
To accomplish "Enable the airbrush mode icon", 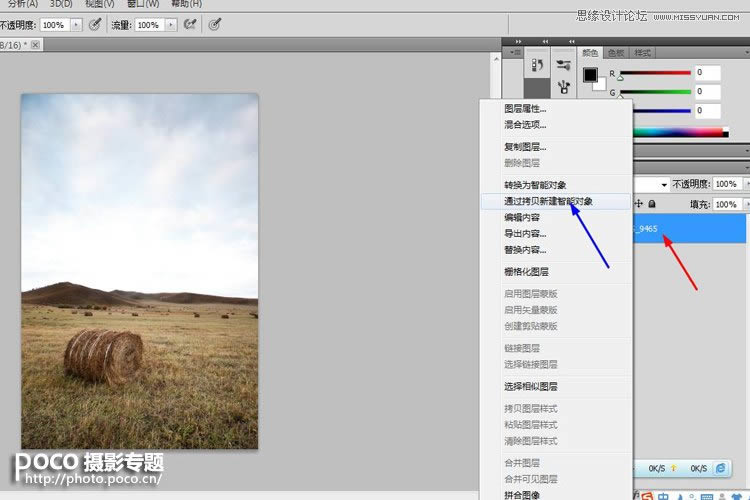I will [x=188, y=24].
